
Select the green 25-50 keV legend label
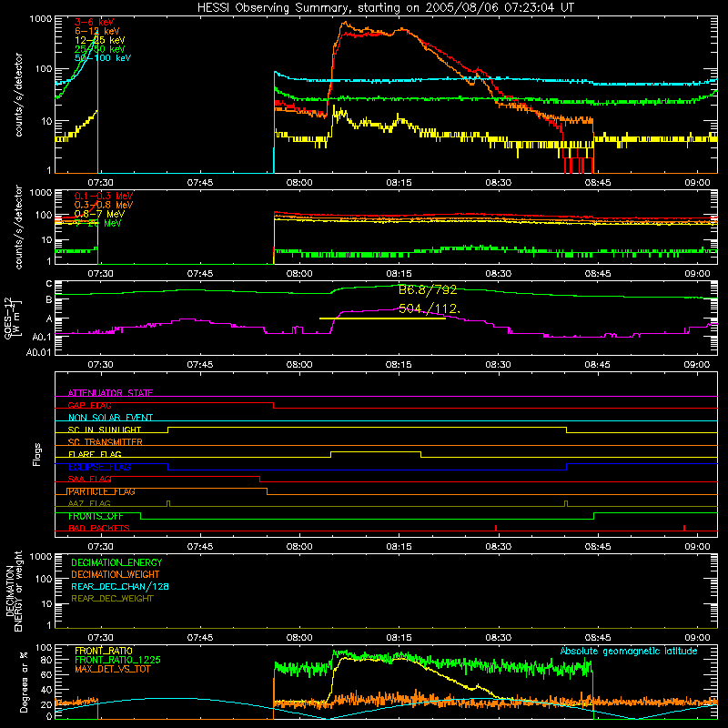pyautogui.click(x=99, y=49)
